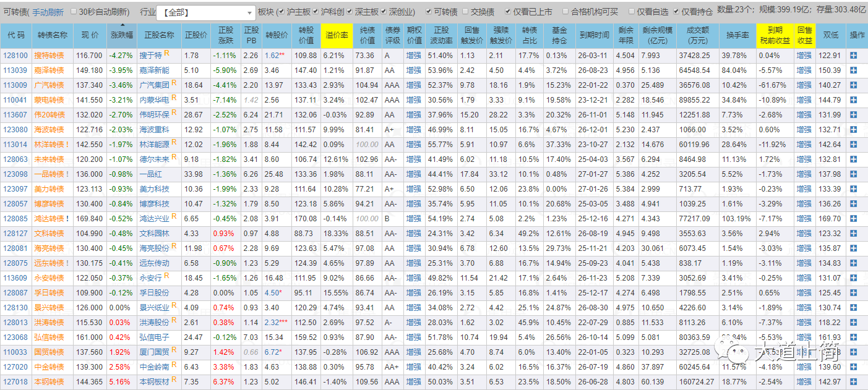Click the 26-03-11 maturity date cell
868x390 pixels.
point(594,56)
